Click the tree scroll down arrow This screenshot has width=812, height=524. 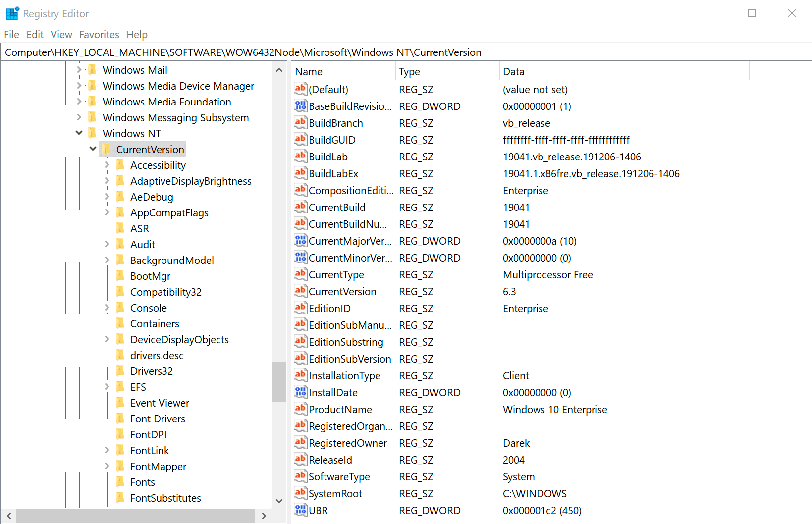coord(279,501)
